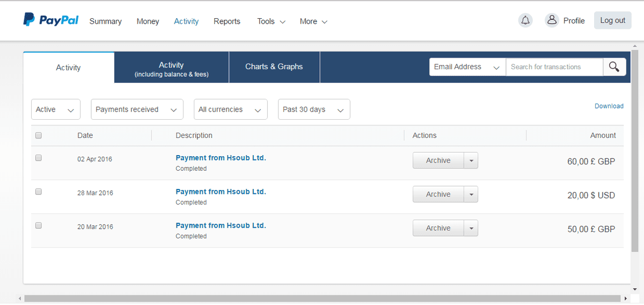Go to Summary page
This screenshot has width=644, height=305.
click(105, 21)
